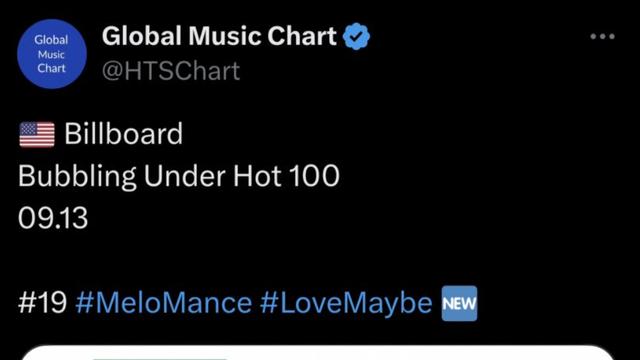Visit the @HTSChart handle

[171, 71]
